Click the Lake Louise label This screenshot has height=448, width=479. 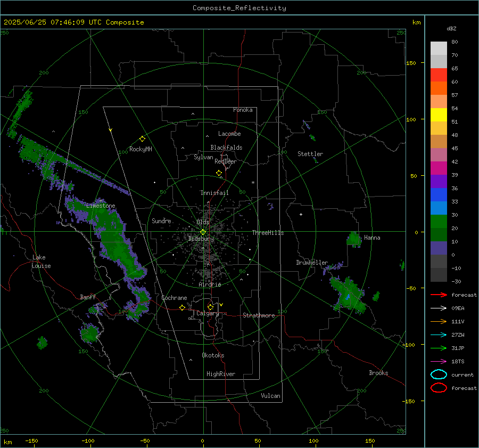[x=42, y=262]
